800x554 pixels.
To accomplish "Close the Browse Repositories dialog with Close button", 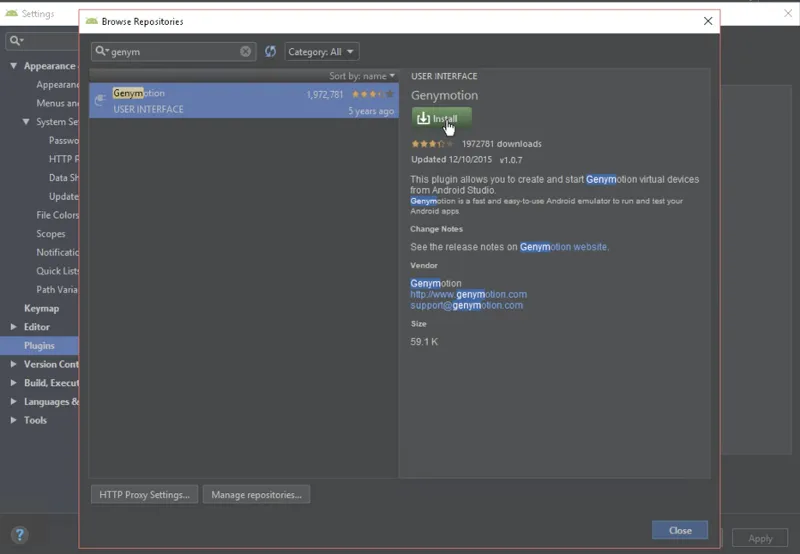I will click(680, 530).
